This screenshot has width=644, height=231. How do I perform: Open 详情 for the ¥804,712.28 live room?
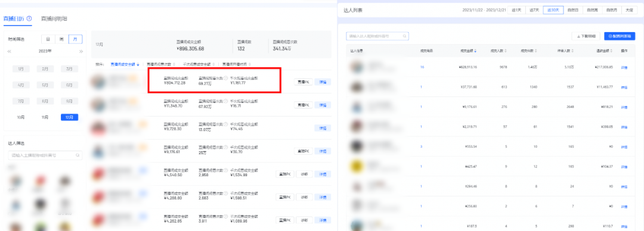tap(323, 82)
